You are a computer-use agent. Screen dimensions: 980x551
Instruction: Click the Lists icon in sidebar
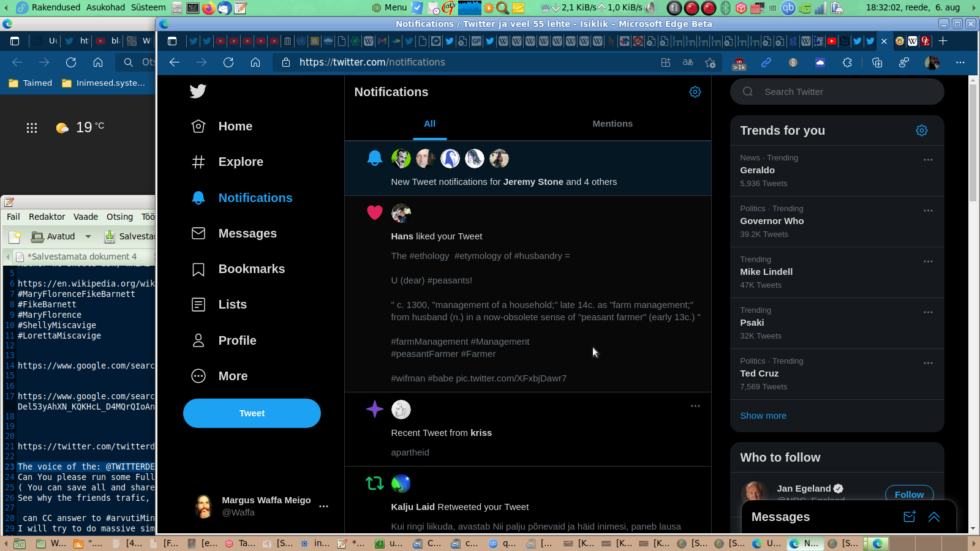pos(198,304)
